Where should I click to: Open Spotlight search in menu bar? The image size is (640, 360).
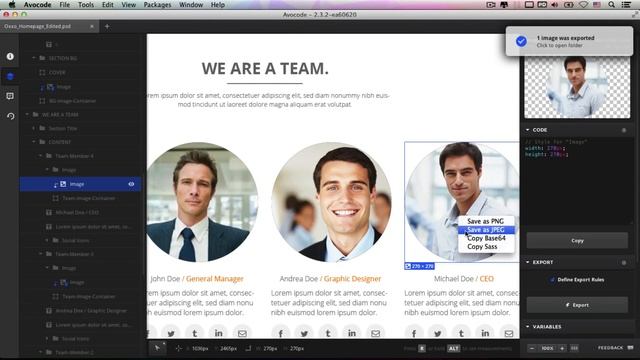click(x=611, y=4)
